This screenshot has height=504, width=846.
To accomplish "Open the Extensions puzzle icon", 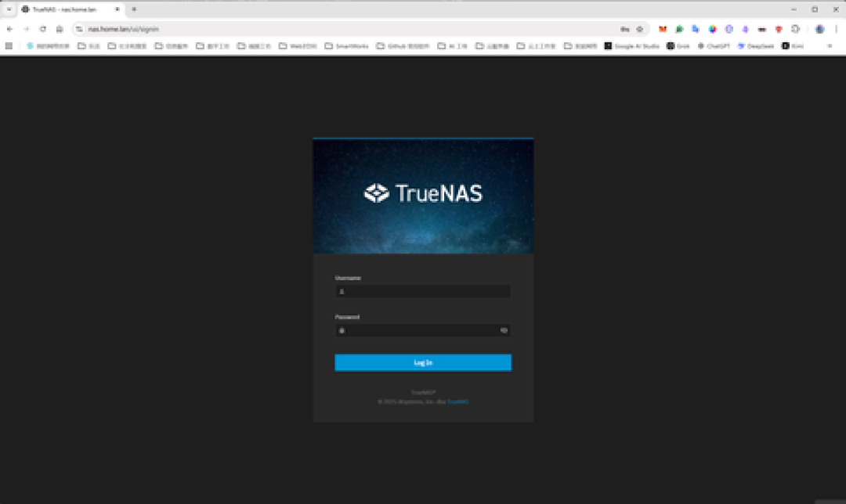I will (795, 29).
